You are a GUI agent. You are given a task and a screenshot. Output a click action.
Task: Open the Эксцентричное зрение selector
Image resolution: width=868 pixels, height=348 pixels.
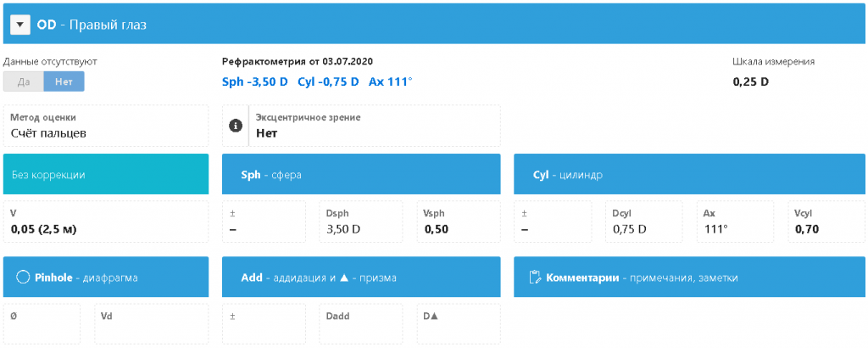(x=373, y=126)
